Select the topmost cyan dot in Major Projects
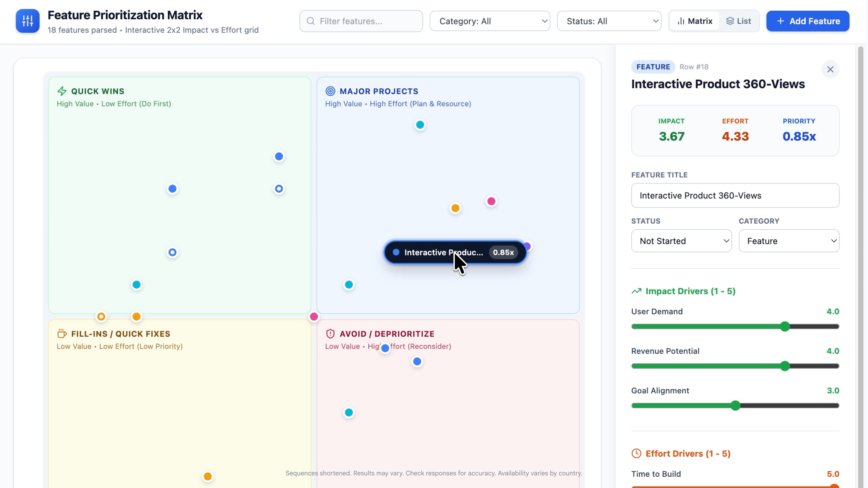This screenshot has height=488, width=868. point(420,125)
